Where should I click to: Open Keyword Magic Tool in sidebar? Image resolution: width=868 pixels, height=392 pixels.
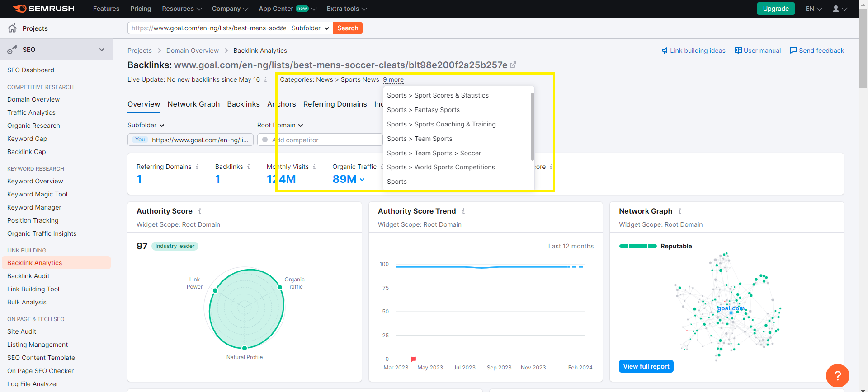coord(38,194)
